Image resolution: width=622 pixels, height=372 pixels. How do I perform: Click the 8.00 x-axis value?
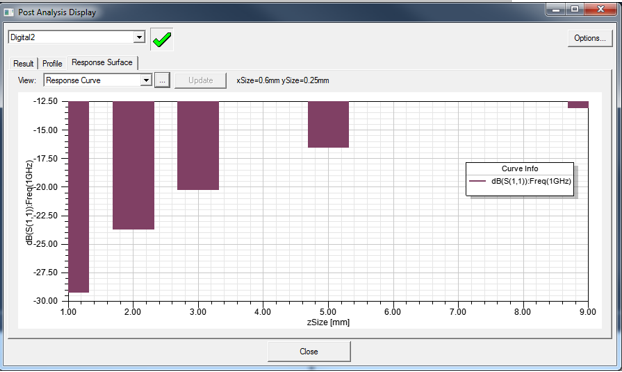tap(523, 312)
